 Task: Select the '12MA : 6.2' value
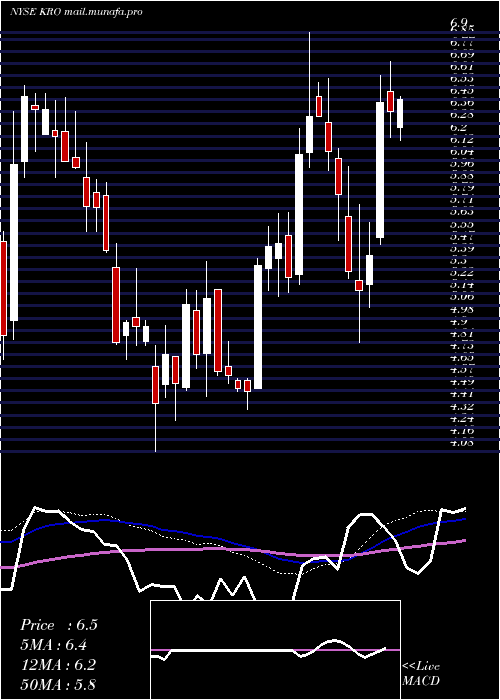(x=58, y=664)
